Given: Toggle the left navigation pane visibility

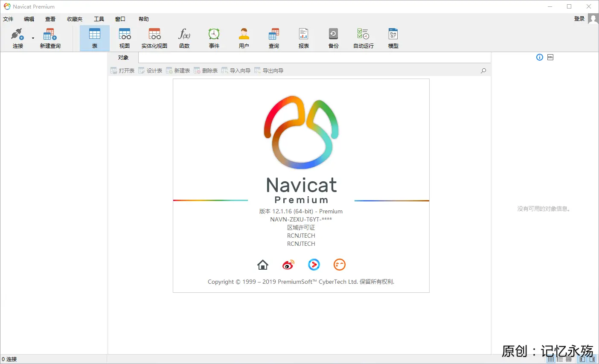Looking at the screenshot, I should (582, 359).
